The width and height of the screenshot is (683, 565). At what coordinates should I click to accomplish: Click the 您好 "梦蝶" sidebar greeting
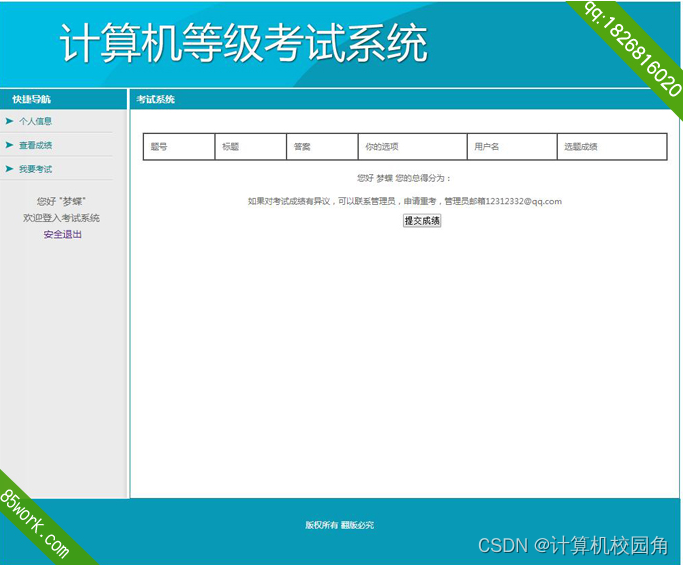pyautogui.click(x=61, y=201)
